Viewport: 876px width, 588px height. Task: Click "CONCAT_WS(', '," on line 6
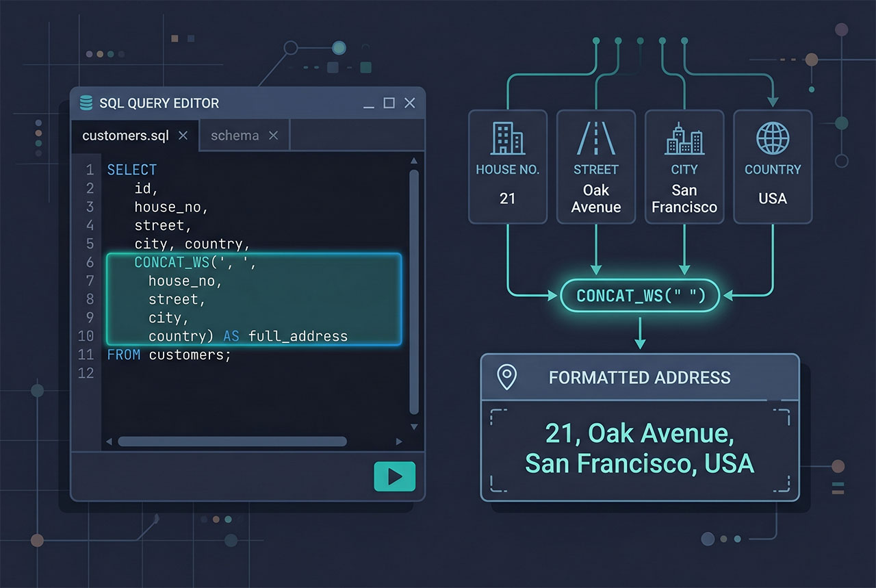click(195, 263)
